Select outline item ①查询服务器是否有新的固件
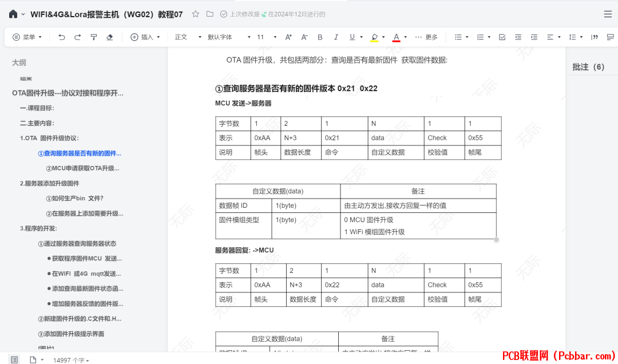 tap(79, 153)
